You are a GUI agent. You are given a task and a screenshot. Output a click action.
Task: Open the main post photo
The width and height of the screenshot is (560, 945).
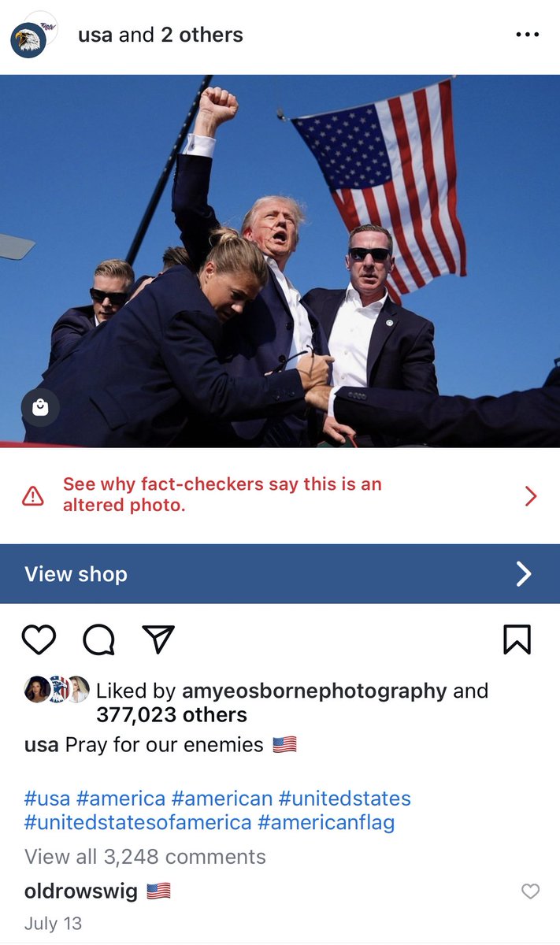(x=280, y=261)
